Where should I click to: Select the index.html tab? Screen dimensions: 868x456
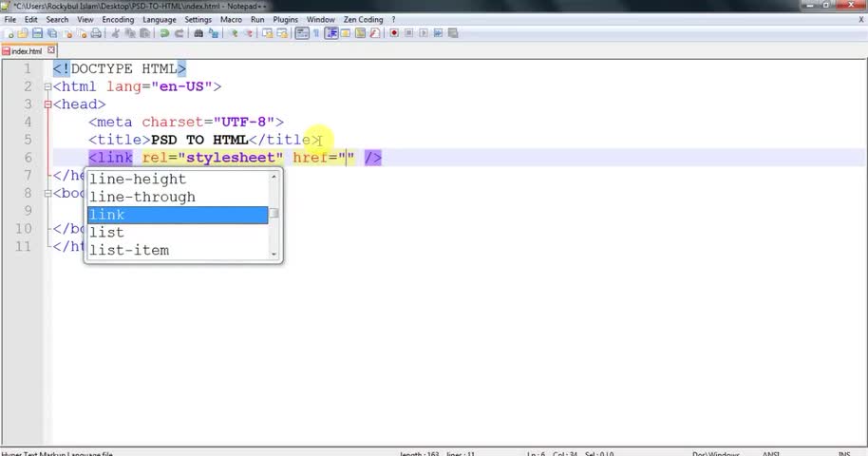(27, 51)
